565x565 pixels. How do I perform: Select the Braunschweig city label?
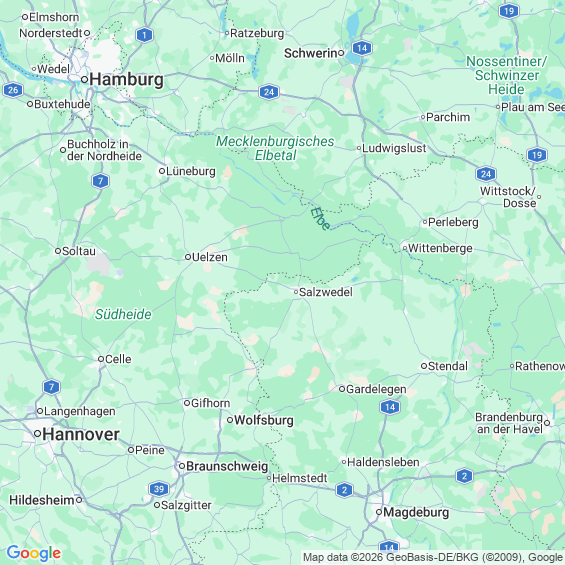pos(227,466)
